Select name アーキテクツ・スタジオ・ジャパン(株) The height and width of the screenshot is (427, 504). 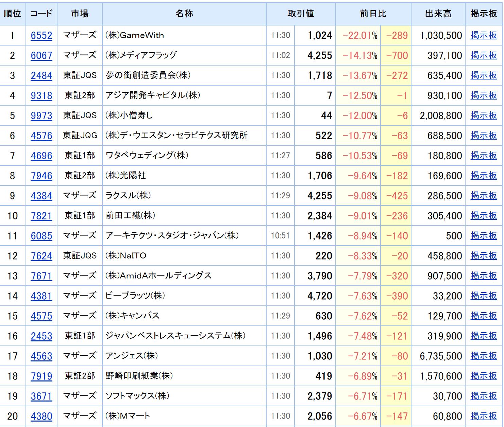172,235
